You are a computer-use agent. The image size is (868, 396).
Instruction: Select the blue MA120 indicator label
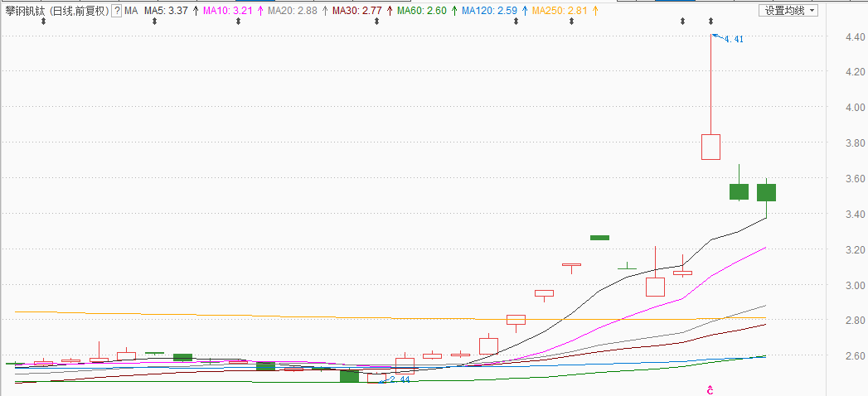(x=489, y=11)
